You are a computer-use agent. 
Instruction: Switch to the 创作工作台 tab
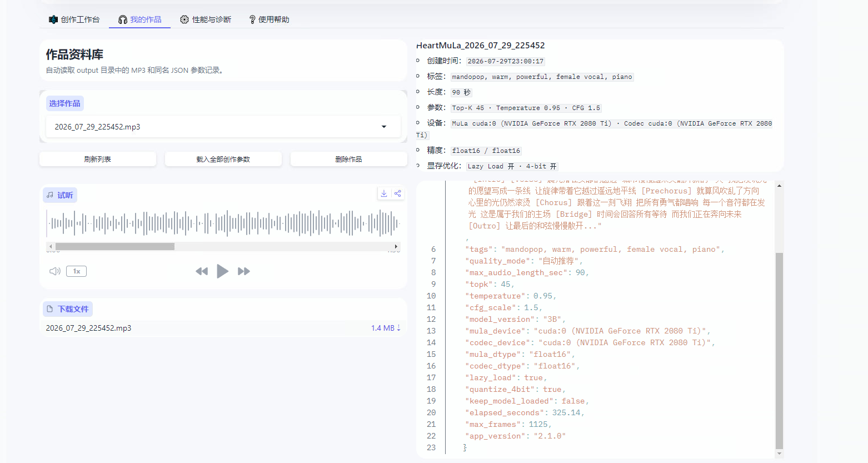tap(74, 19)
